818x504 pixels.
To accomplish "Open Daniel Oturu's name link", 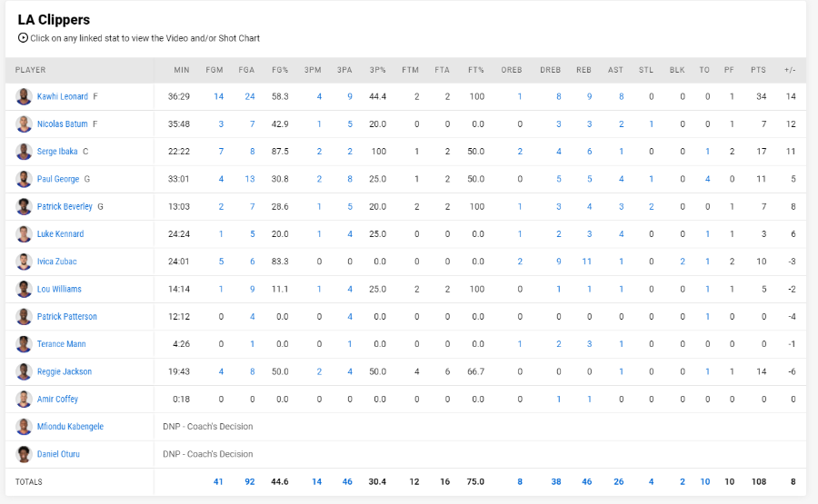I will point(58,454).
